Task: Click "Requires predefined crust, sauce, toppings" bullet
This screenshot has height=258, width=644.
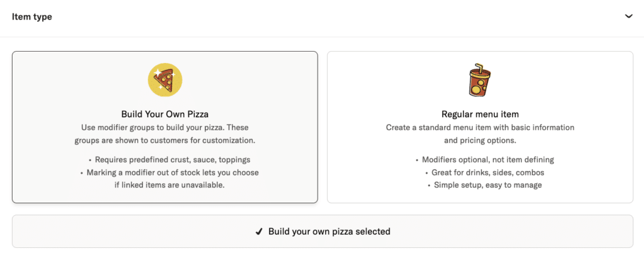Action: tap(168, 160)
